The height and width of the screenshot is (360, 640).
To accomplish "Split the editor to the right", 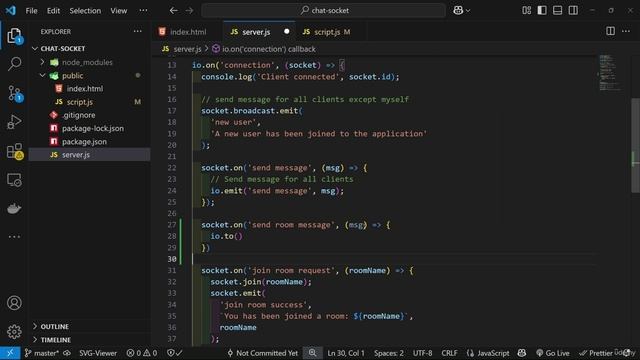I will click(610, 31).
